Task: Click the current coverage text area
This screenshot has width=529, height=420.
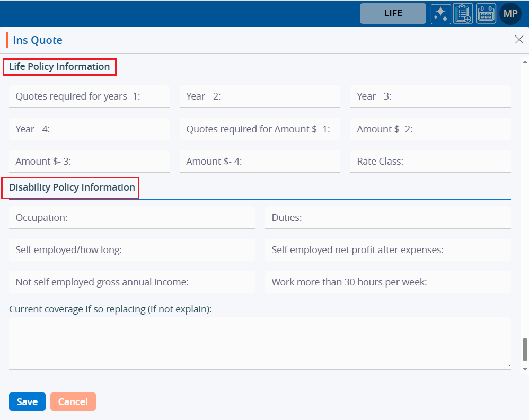Action: click(260, 343)
